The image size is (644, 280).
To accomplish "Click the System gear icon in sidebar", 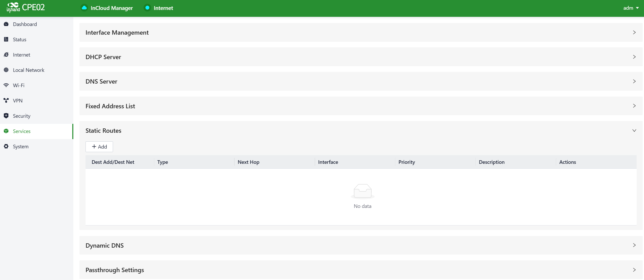I will point(6,146).
